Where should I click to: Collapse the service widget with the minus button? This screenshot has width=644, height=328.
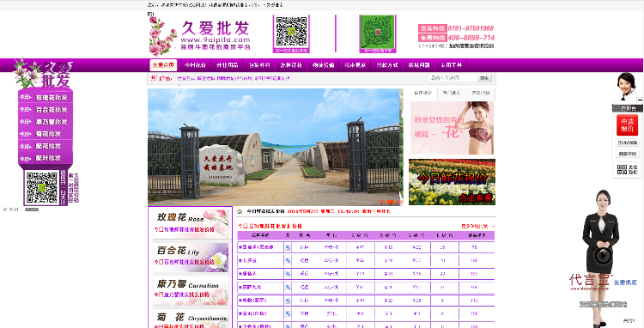pyautogui.click(x=640, y=100)
